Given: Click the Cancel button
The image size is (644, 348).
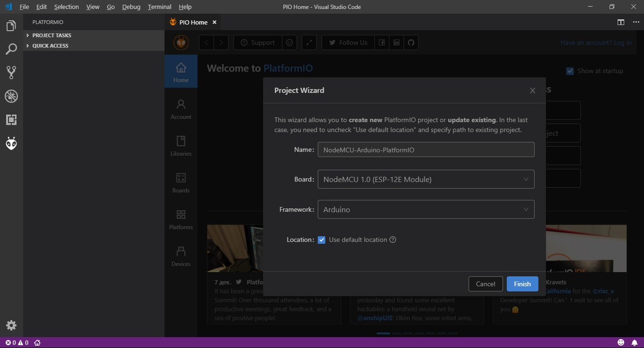Looking at the screenshot, I should 486,284.
